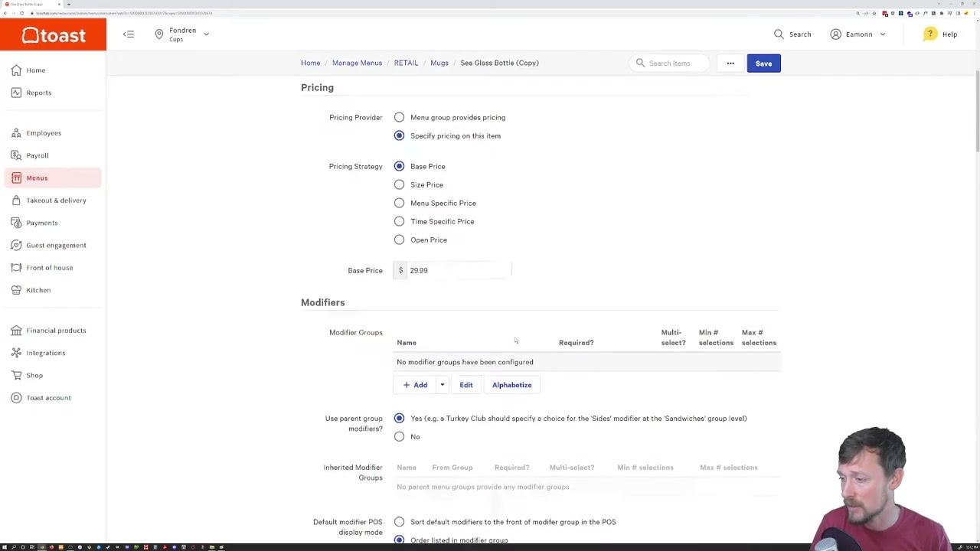Select 'Specify pricing on this item' radio
The image size is (980, 551).
399,135
